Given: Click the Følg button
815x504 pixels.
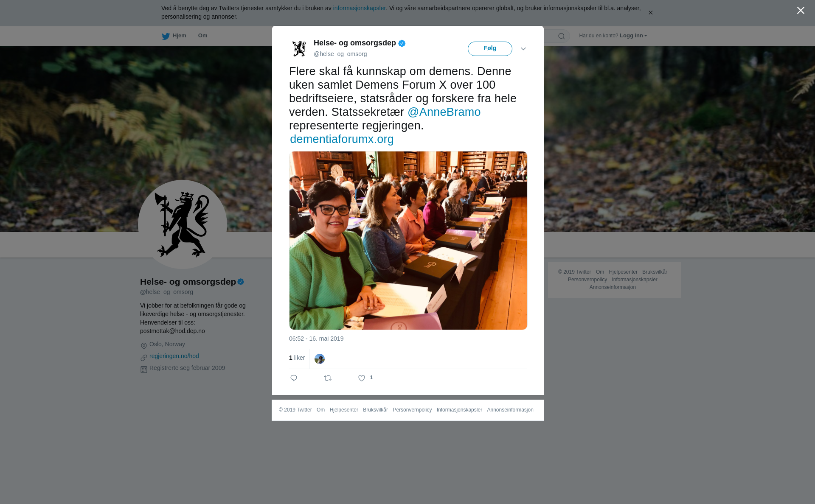Looking at the screenshot, I should [490, 48].
